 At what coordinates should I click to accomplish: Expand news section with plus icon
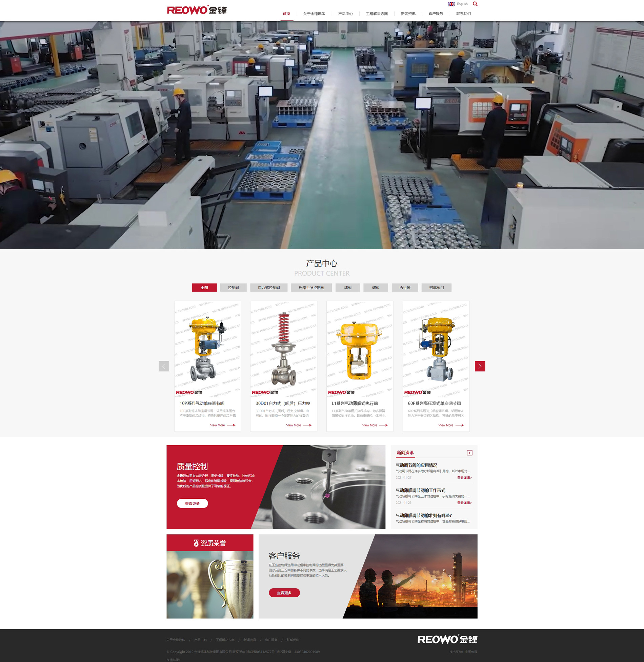[x=469, y=453]
